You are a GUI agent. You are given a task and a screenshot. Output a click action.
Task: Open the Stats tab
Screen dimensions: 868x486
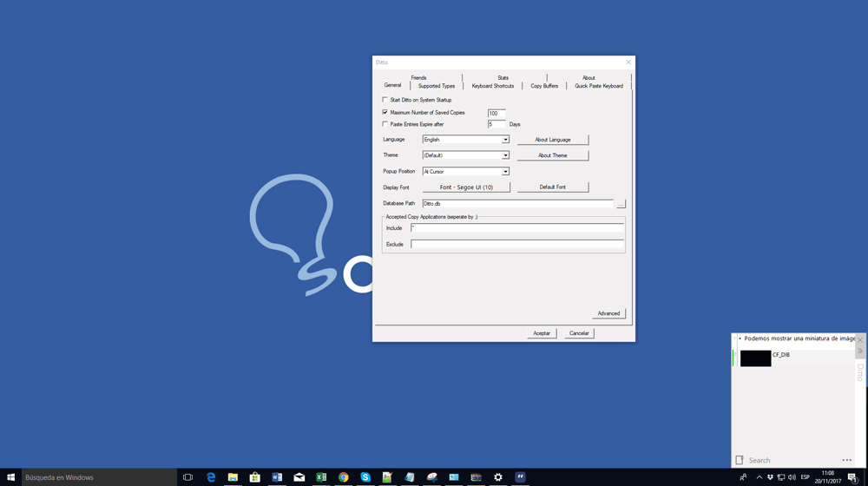503,77
